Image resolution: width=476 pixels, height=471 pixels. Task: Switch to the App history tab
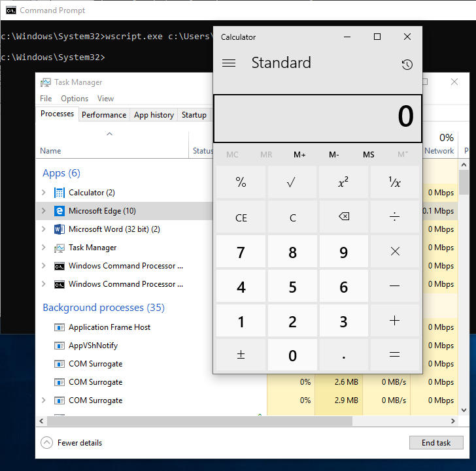(154, 115)
